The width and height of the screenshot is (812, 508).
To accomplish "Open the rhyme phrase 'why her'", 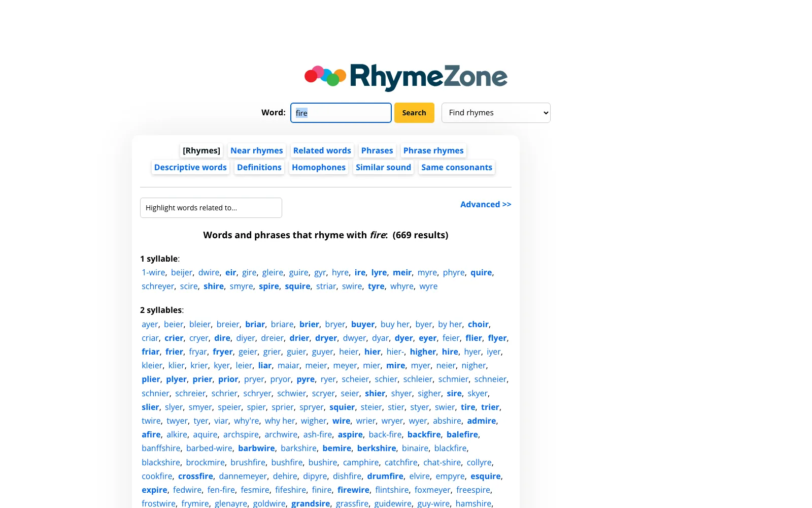I will [280, 421].
